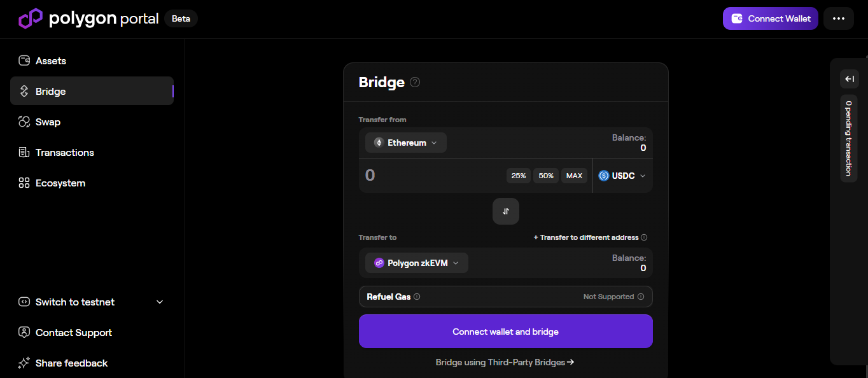Image resolution: width=868 pixels, height=378 pixels.
Task: Click the Bridge help question mark icon
Action: pos(415,82)
